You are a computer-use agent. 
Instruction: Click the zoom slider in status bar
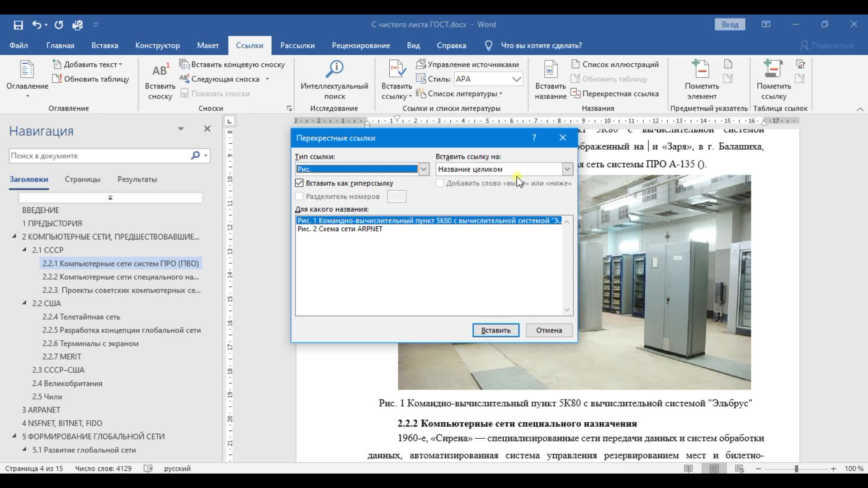pos(796,469)
